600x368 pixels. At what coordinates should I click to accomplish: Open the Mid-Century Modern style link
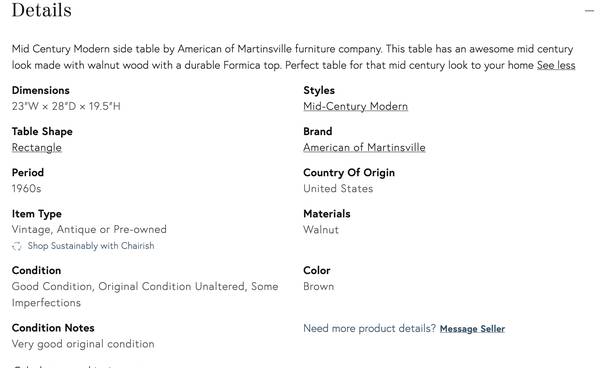tap(355, 106)
